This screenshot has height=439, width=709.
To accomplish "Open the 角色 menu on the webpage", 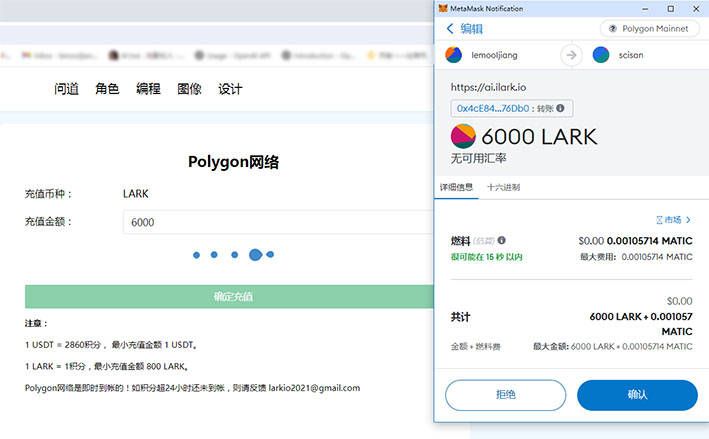I will (x=107, y=89).
